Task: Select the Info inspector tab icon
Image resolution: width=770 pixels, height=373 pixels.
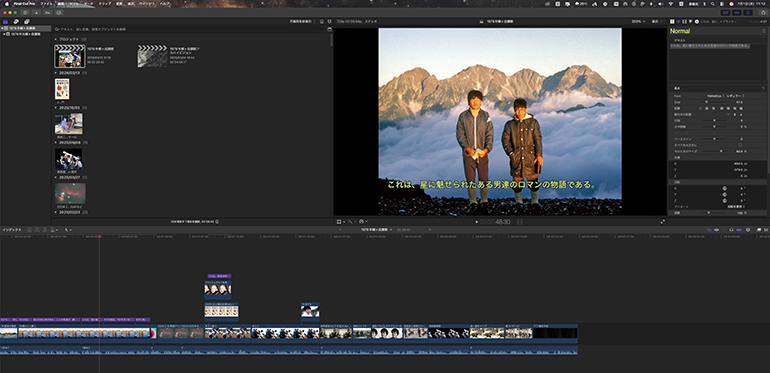Action: pyautogui.click(x=696, y=22)
